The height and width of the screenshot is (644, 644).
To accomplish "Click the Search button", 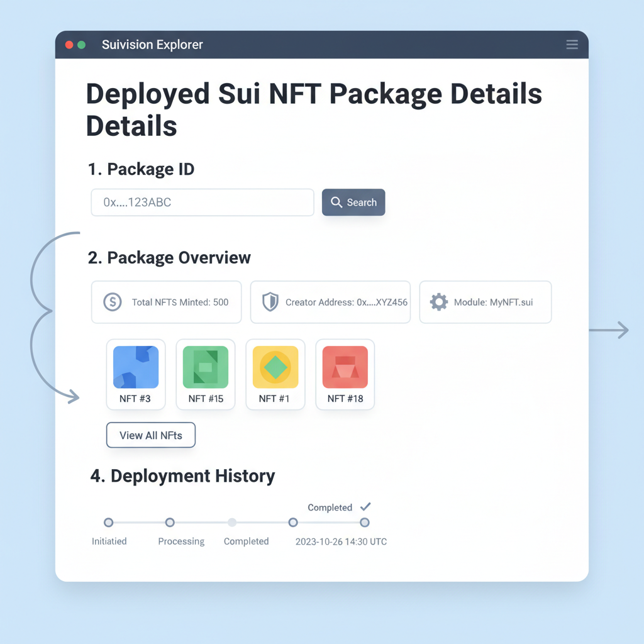I will coord(353,202).
